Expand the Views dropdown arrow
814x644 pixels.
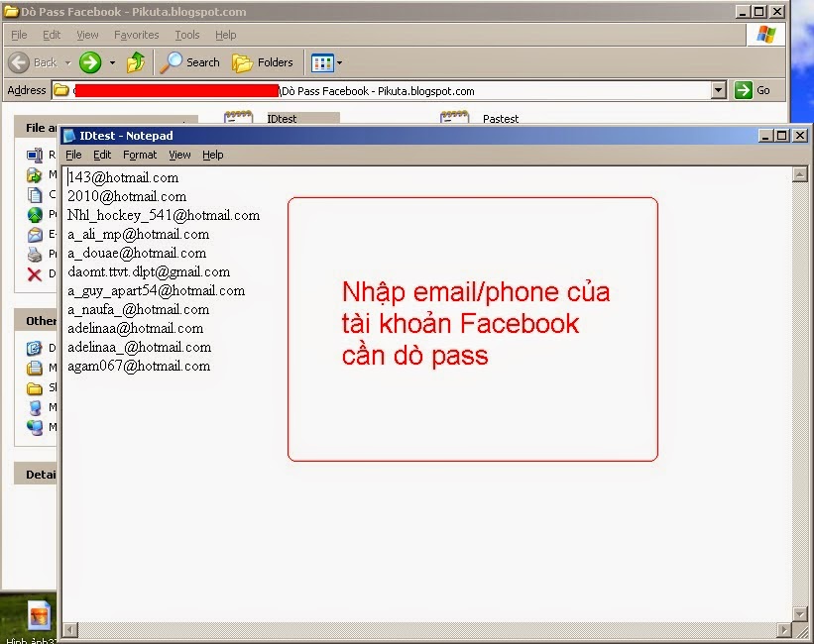tap(339, 63)
